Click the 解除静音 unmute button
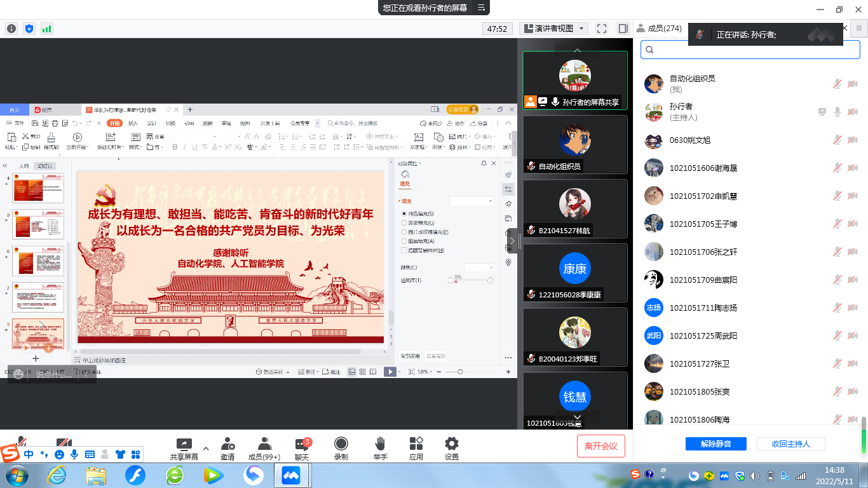 coord(715,444)
